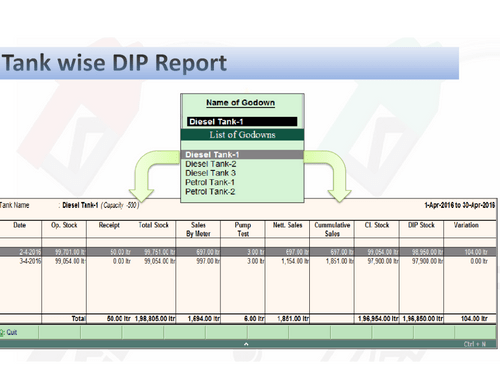This screenshot has height=375, width=500.
Task: Click the Q: Quit button
Action: (x=9, y=332)
